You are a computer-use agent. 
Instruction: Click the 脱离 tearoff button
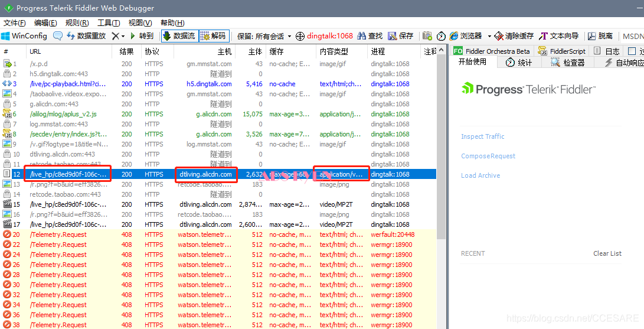click(x=600, y=35)
